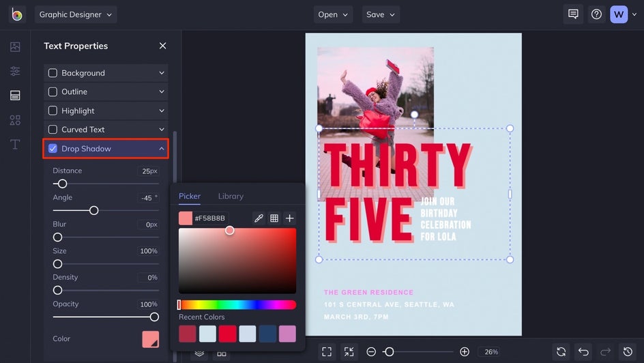The width and height of the screenshot is (644, 363).
Task: Open the history clock icon
Action: tap(628, 351)
